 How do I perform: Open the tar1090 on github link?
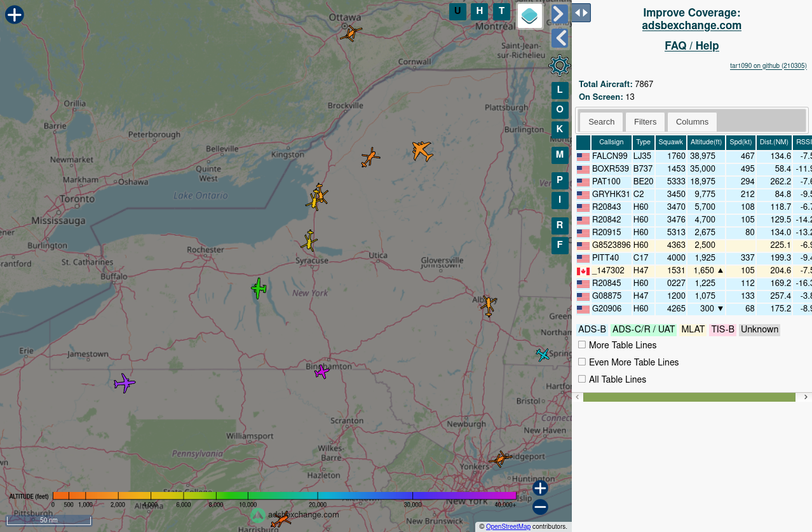tap(768, 65)
